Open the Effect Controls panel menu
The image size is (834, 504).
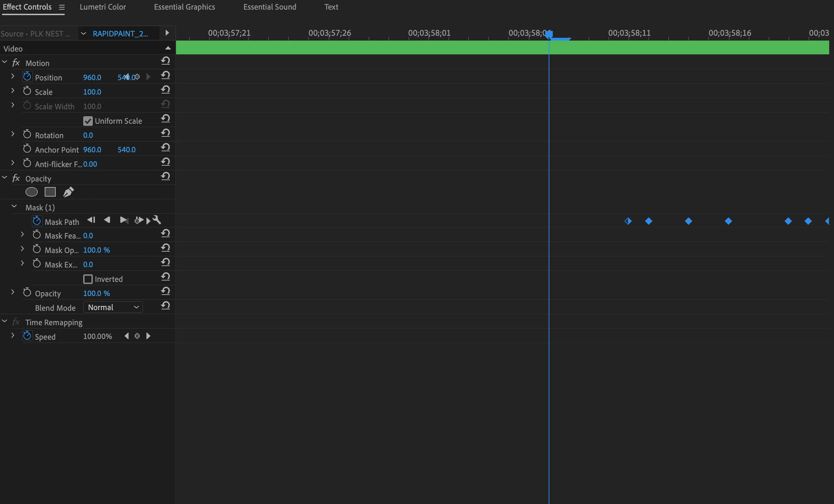[62, 7]
